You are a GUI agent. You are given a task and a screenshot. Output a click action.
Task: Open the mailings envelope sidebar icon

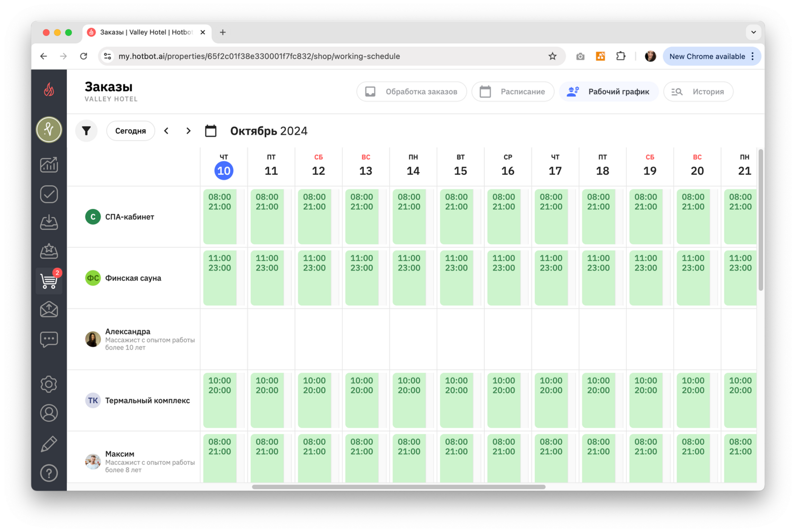(49, 309)
